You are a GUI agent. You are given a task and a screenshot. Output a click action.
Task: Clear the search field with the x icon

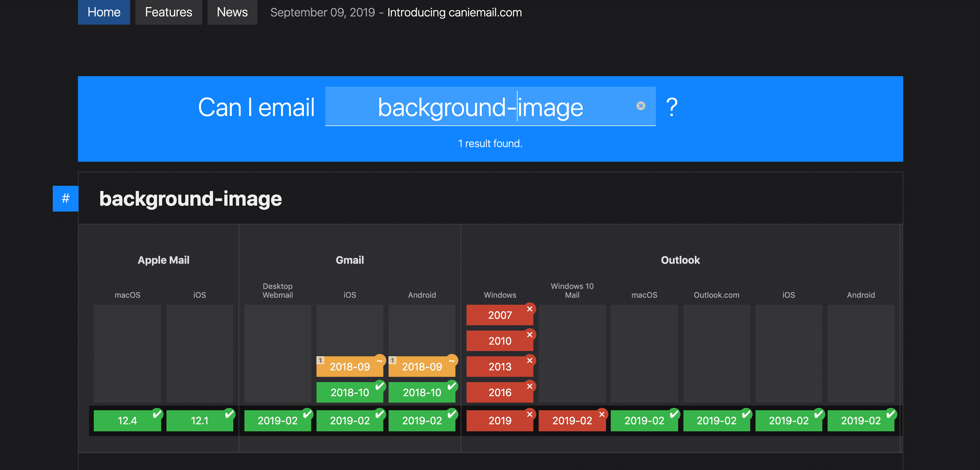[x=641, y=106]
